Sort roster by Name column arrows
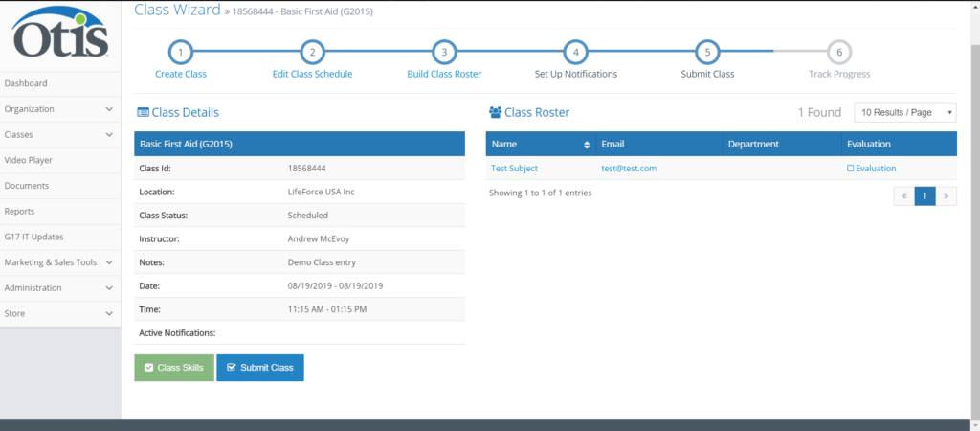980x431 pixels. click(587, 145)
